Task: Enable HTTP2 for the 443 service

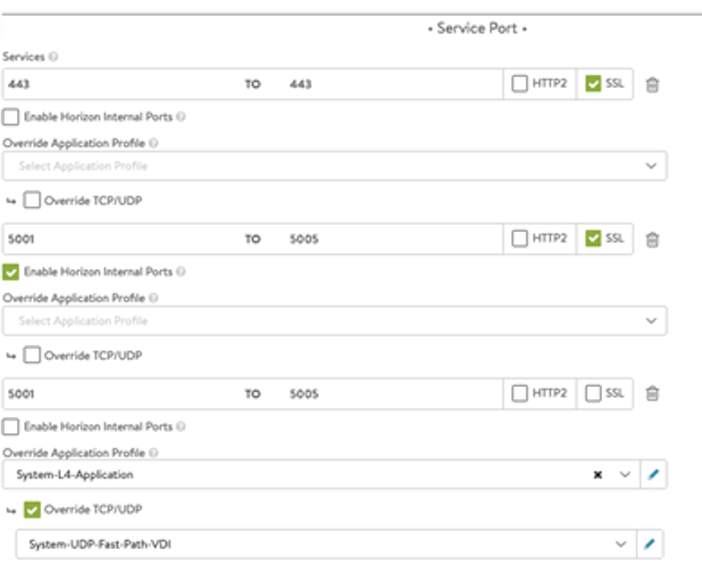Action: (519, 84)
